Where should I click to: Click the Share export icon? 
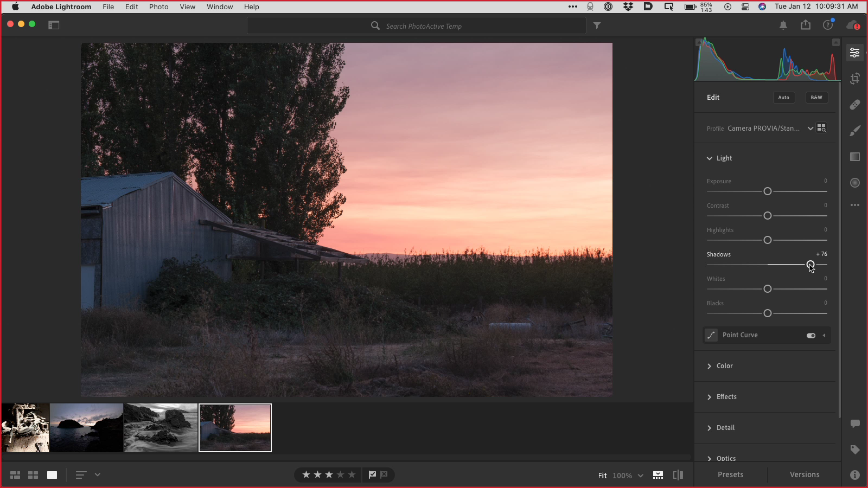point(806,25)
